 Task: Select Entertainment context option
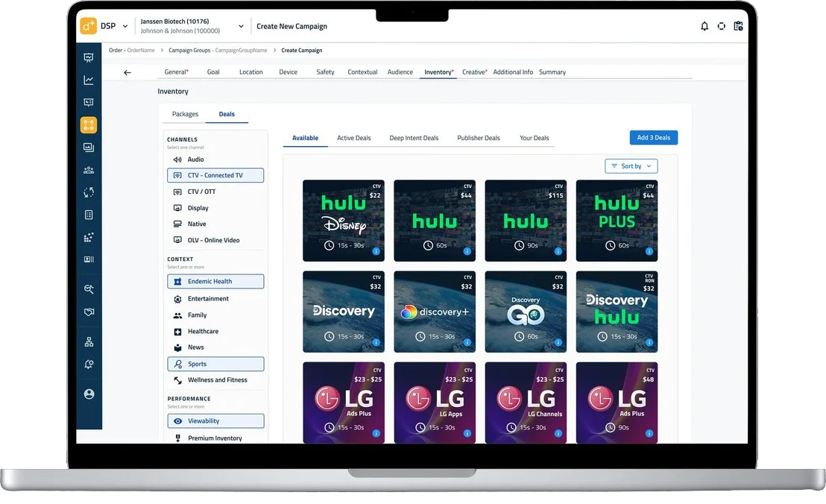pos(215,299)
